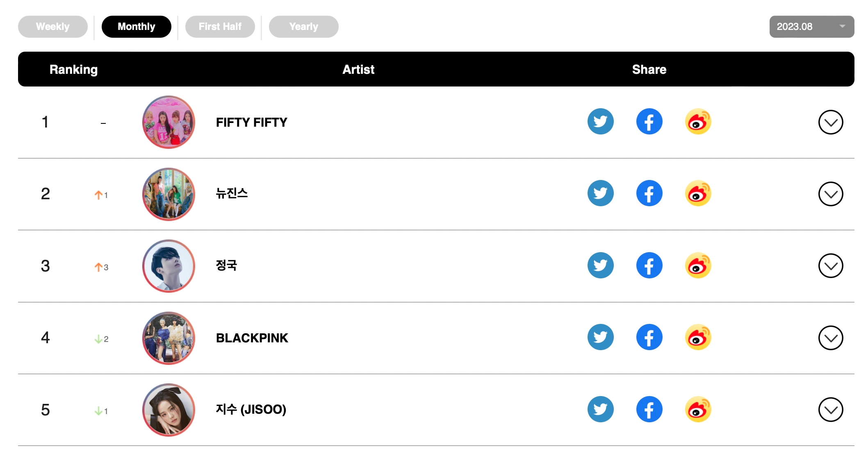Share BLACKPINK on Weibo
This screenshot has width=868, height=451.
click(x=698, y=337)
